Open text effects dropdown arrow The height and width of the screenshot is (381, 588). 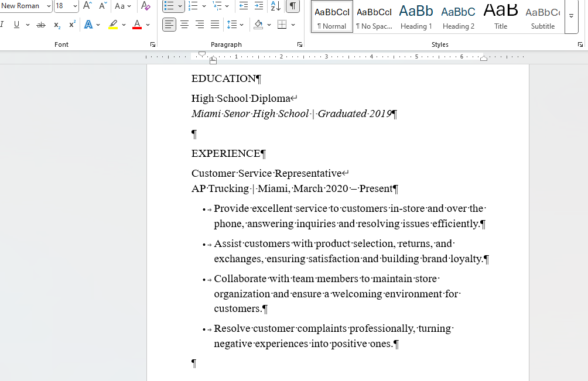click(98, 25)
